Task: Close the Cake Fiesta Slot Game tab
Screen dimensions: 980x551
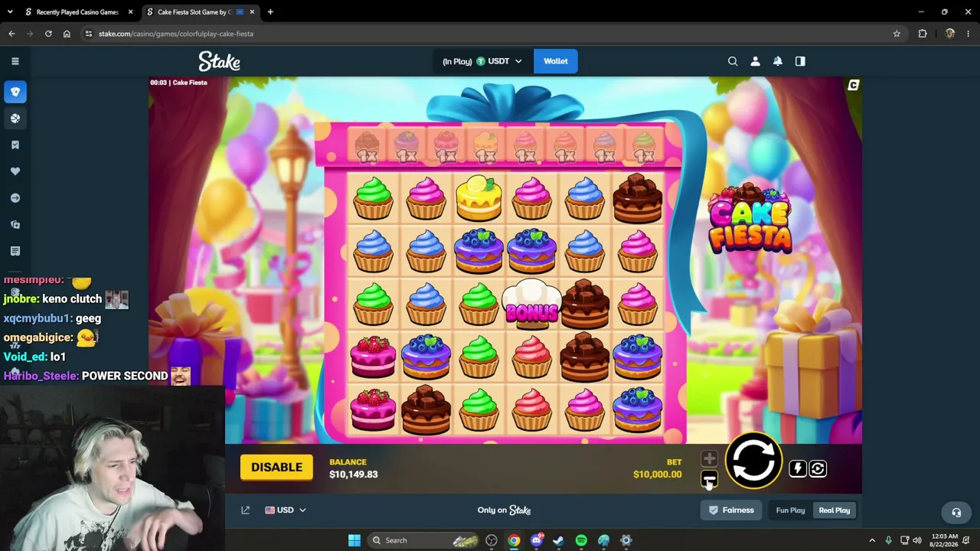Action: [x=252, y=12]
